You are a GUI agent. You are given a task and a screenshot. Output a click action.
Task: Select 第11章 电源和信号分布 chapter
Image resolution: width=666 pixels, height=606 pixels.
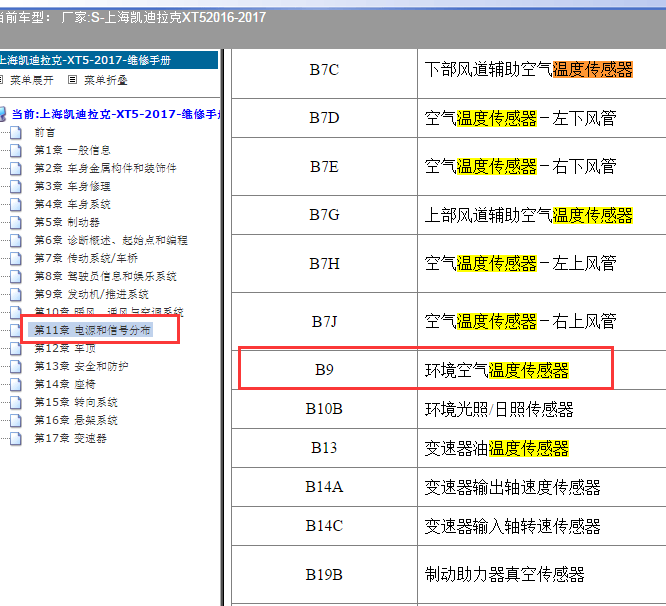tap(92, 330)
